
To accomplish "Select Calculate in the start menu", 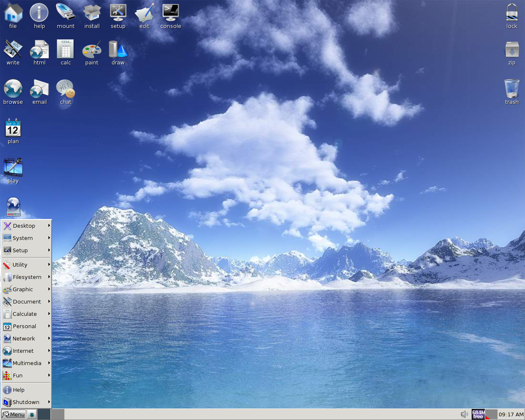I will (x=26, y=314).
